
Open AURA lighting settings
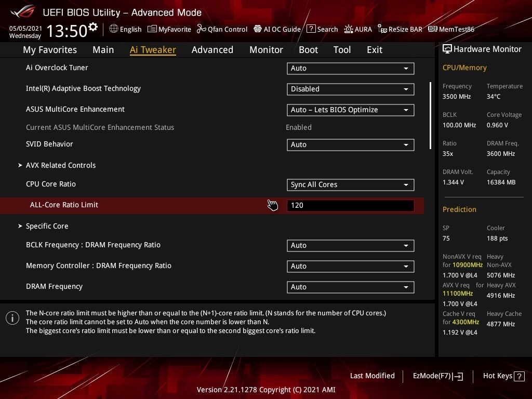[x=358, y=29]
